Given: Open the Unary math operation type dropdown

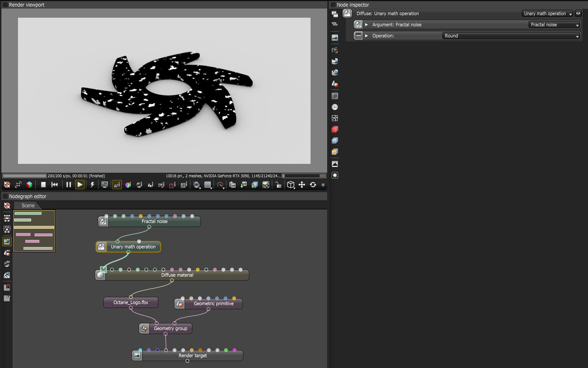Looking at the screenshot, I should point(547,13).
